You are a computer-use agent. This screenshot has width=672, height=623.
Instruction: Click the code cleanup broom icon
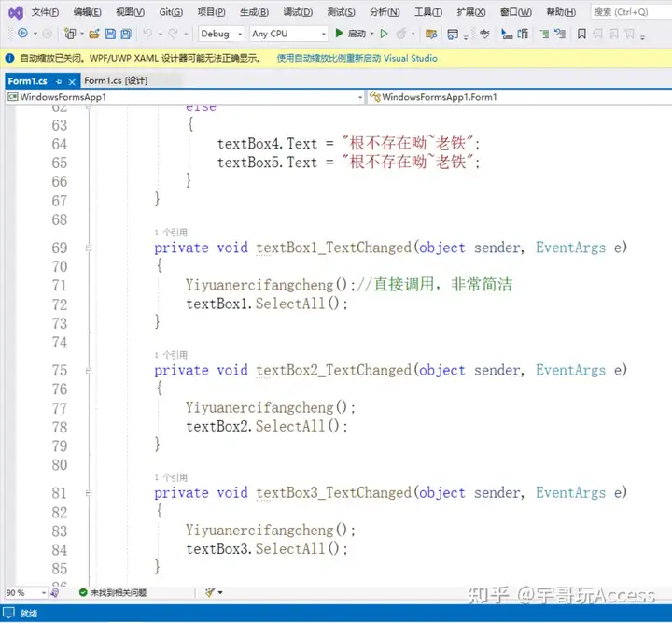(x=210, y=592)
